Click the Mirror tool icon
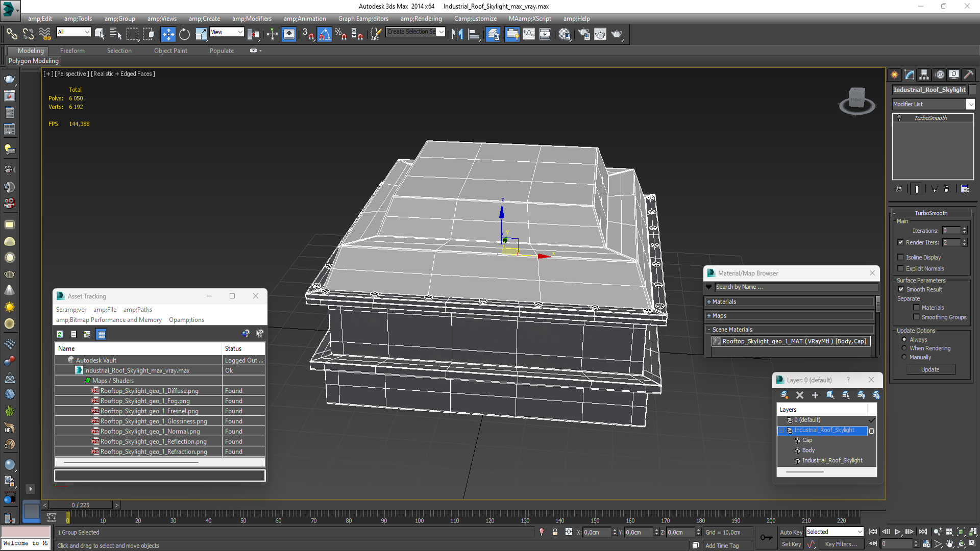Screen dimensions: 980x551 pos(457,34)
